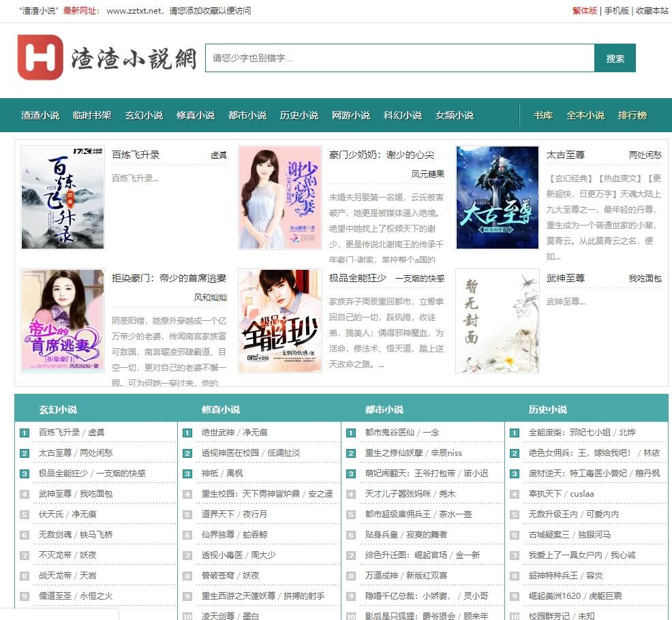Click the 手机版 mobile version link
This screenshot has width=672, height=620.
click(x=616, y=11)
